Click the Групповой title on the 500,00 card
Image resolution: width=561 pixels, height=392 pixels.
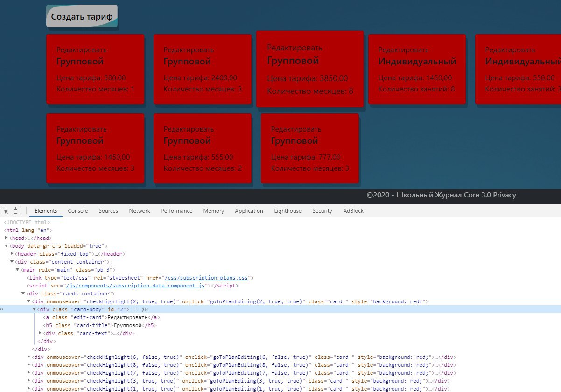click(x=80, y=61)
